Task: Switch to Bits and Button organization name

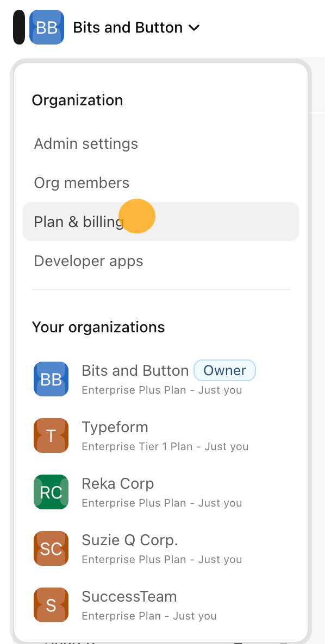Action: [x=135, y=370]
